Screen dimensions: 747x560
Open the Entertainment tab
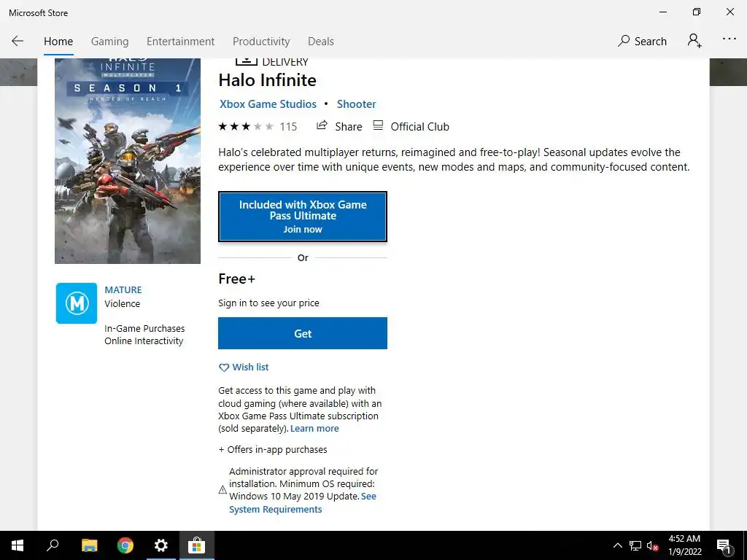(181, 42)
